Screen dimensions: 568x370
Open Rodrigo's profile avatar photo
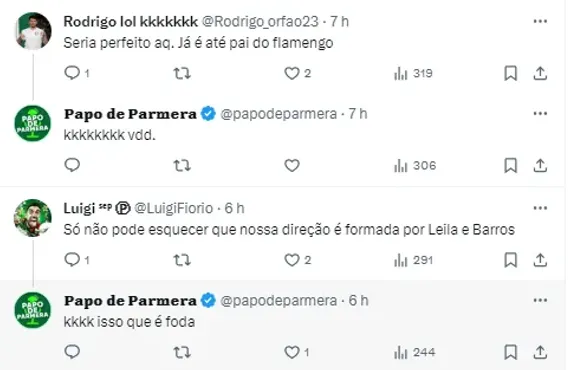click(34, 31)
